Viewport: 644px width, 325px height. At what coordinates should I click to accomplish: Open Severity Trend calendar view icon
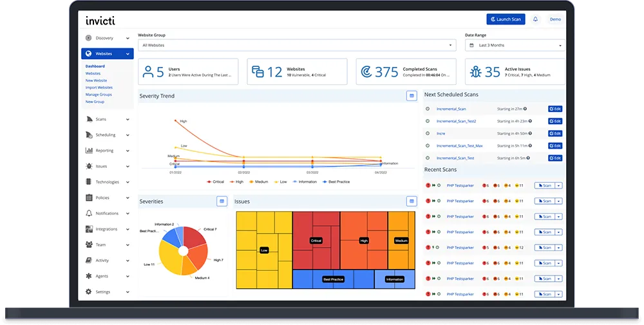412,96
